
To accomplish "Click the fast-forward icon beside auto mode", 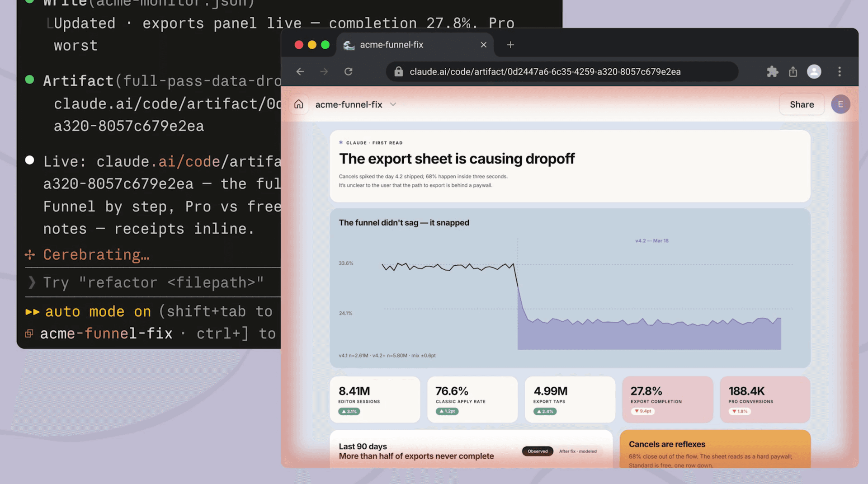I will point(33,312).
